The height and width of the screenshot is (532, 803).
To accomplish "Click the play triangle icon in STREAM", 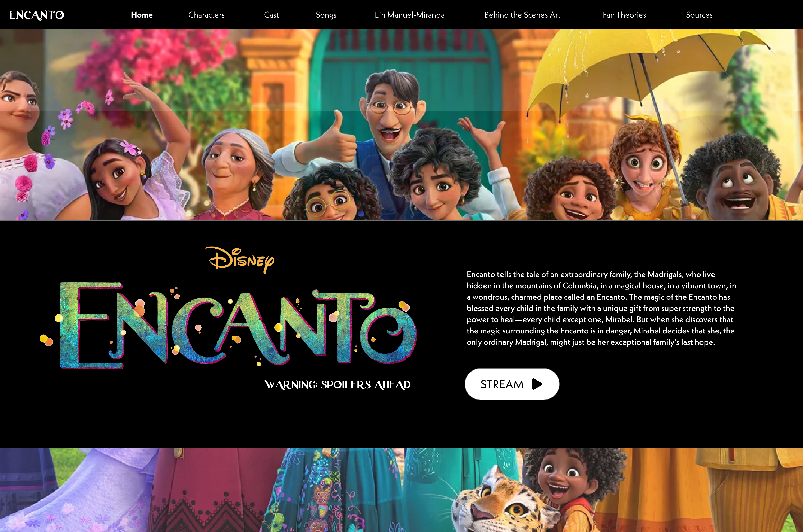I will pos(537,384).
